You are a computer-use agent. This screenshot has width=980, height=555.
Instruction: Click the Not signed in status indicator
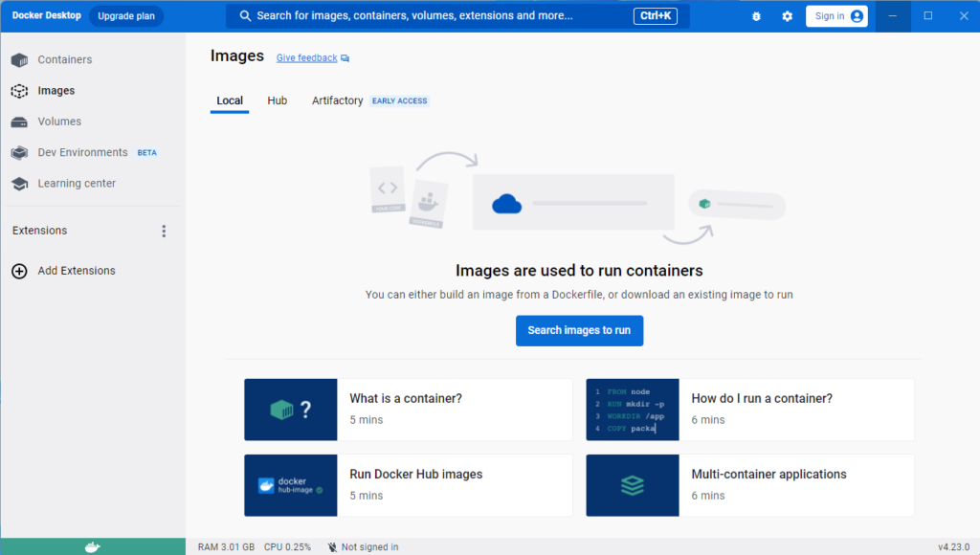pyautogui.click(x=363, y=547)
